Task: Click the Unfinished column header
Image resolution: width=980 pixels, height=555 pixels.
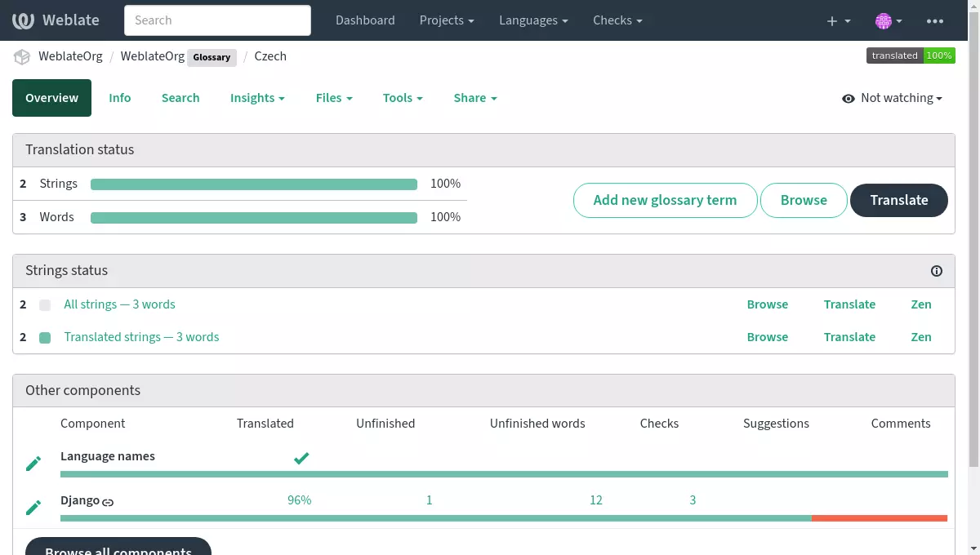Action: (x=385, y=424)
